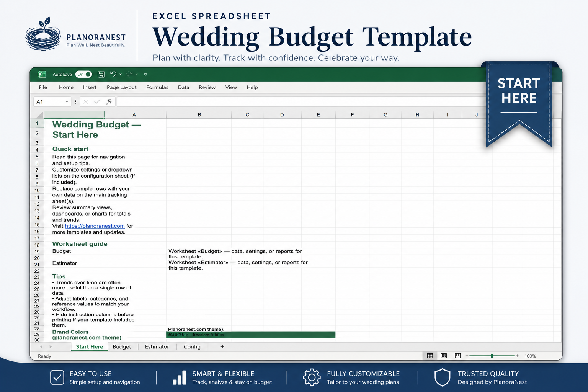Open the File menu
This screenshot has height=392, width=588.
pyautogui.click(x=43, y=87)
